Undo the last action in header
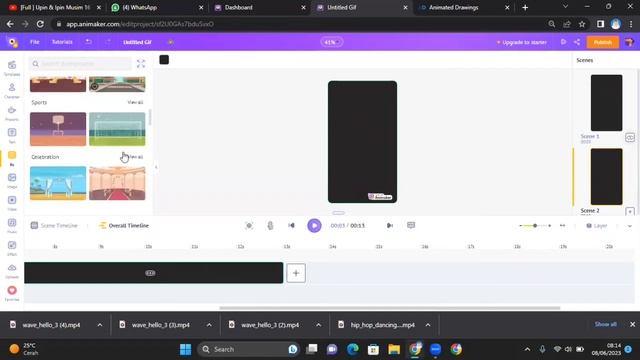This screenshot has height=360, width=640. click(x=88, y=42)
